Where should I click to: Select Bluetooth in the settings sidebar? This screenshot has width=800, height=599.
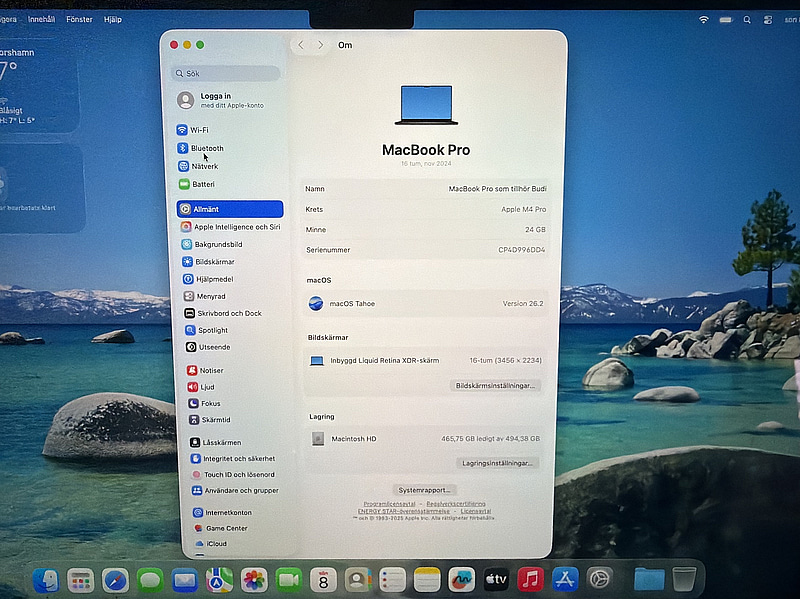pyautogui.click(x=206, y=148)
